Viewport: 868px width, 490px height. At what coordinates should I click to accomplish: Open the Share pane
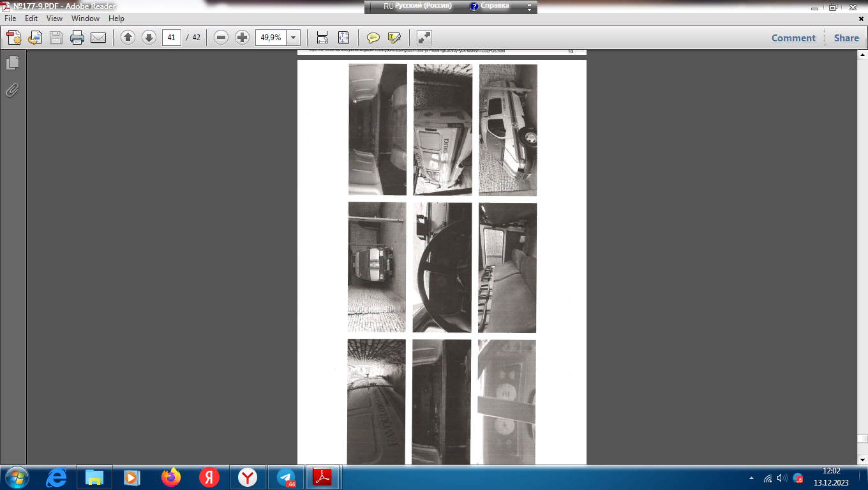pyautogui.click(x=846, y=38)
